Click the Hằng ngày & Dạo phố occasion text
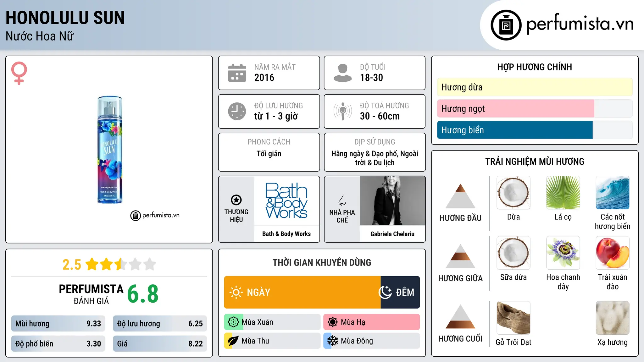644x362 pixels. coord(375,158)
